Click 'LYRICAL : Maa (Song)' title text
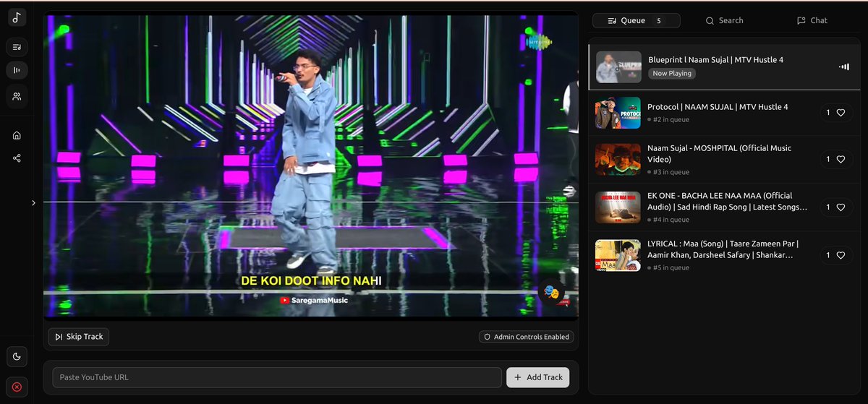 click(x=723, y=249)
